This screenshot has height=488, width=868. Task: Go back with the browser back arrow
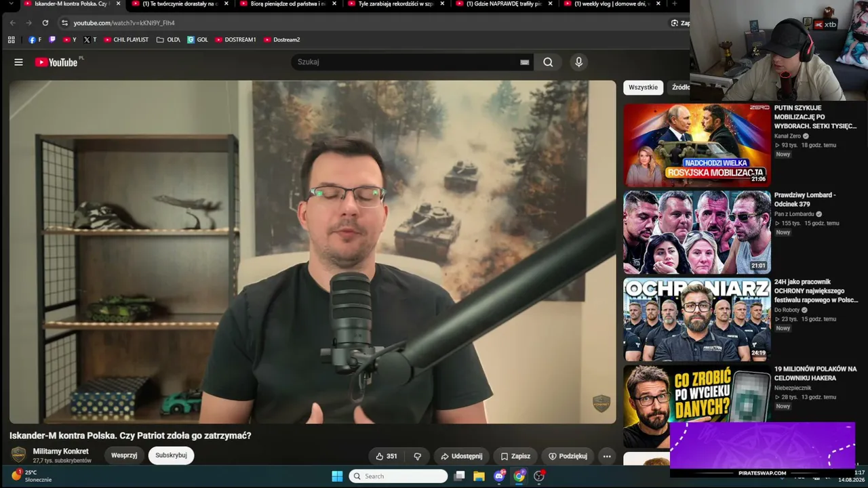[x=12, y=23]
